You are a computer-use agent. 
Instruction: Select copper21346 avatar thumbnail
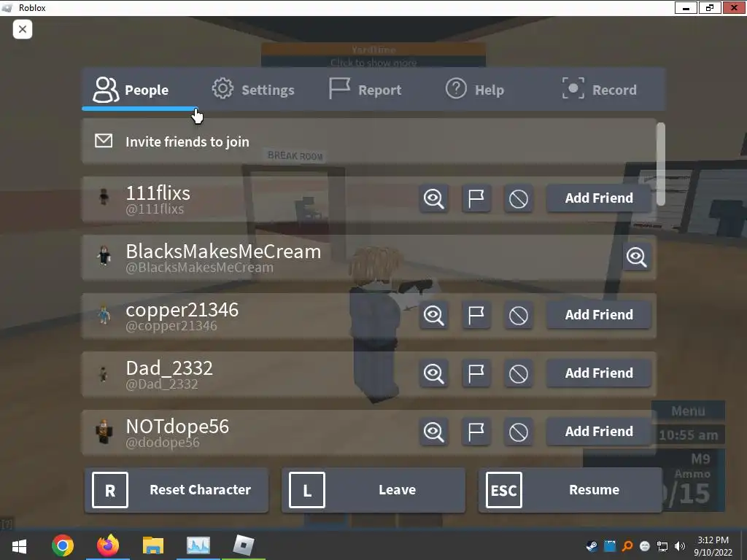pos(104,314)
